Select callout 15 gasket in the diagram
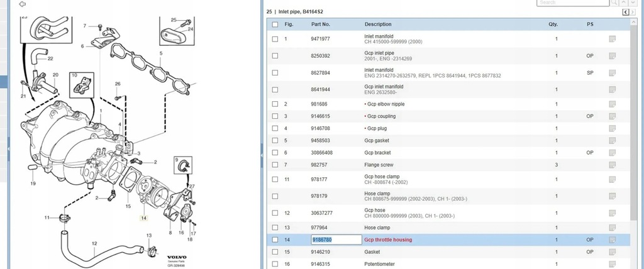644x269 pixels. coord(128,206)
